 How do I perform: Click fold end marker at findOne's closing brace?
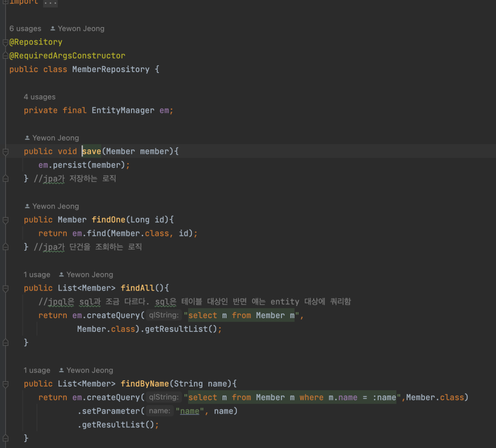pyautogui.click(x=5, y=247)
